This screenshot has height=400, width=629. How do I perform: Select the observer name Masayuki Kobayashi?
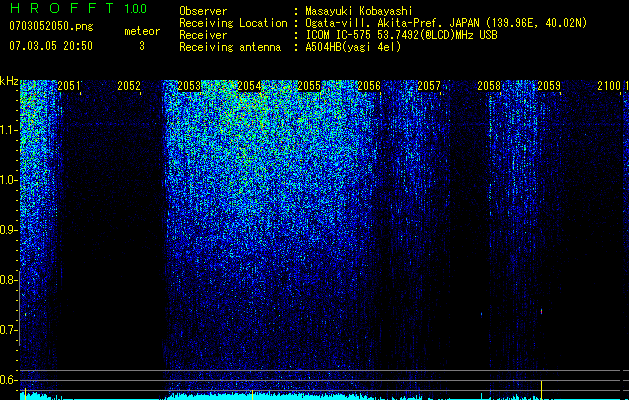click(x=359, y=11)
